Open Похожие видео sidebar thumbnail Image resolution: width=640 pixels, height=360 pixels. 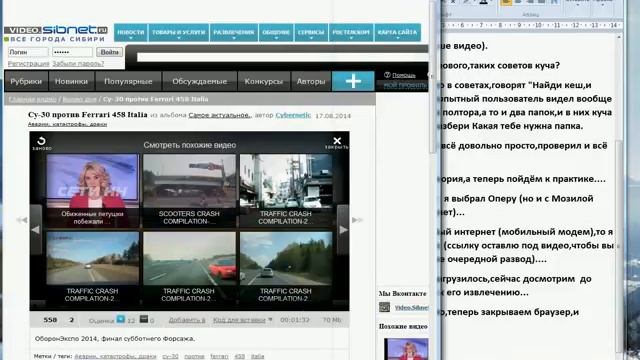coord(406,349)
